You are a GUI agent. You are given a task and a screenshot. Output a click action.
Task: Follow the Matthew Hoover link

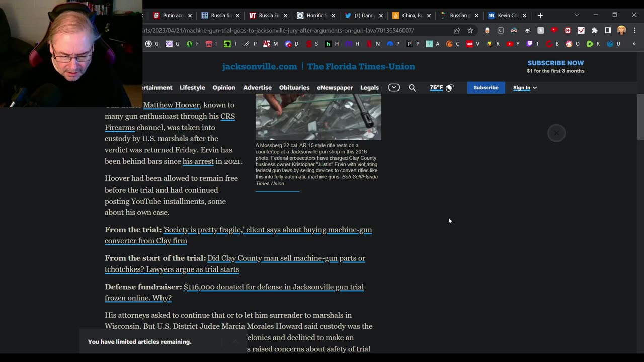click(172, 105)
